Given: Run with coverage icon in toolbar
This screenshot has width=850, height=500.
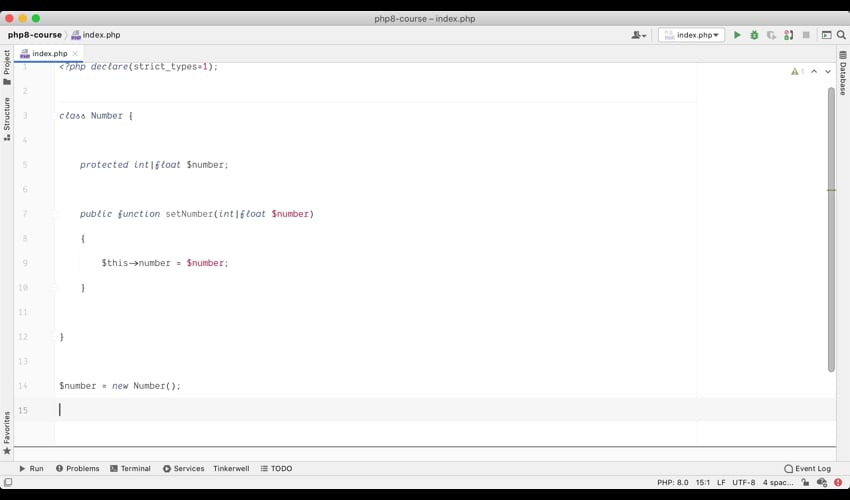Looking at the screenshot, I should click(771, 35).
